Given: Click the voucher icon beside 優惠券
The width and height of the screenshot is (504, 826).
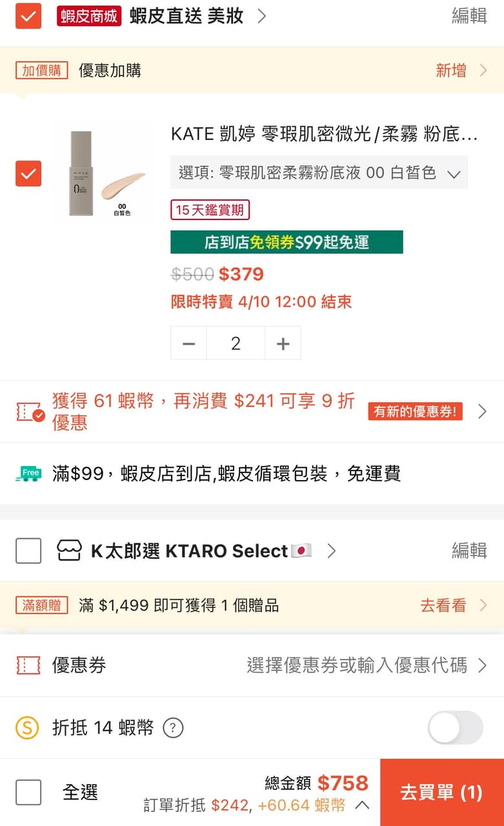Looking at the screenshot, I should pos(28,667).
